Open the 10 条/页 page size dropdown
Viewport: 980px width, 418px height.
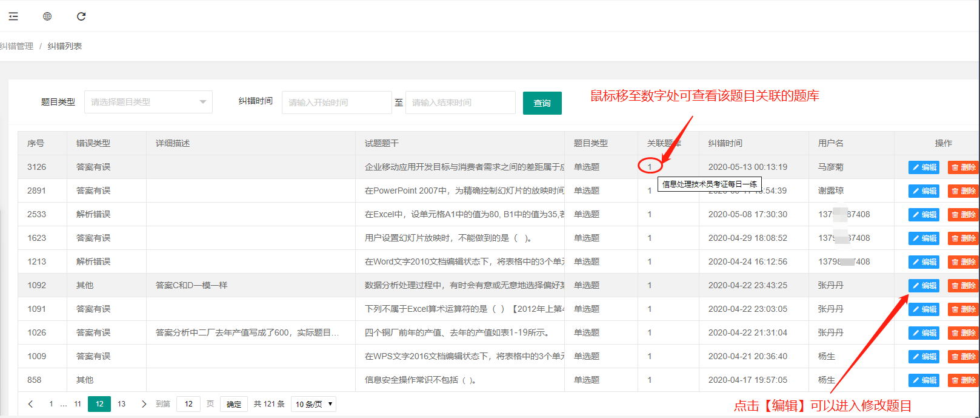click(x=313, y=404)
